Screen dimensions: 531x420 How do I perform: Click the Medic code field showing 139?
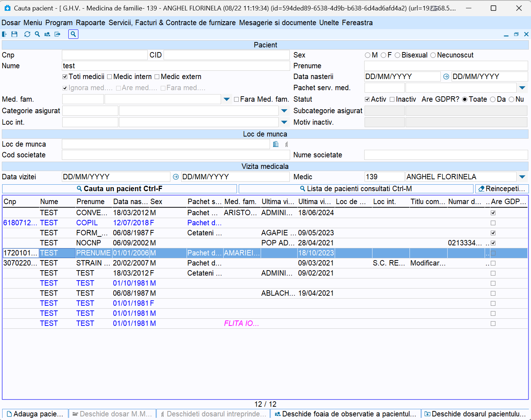384,177
